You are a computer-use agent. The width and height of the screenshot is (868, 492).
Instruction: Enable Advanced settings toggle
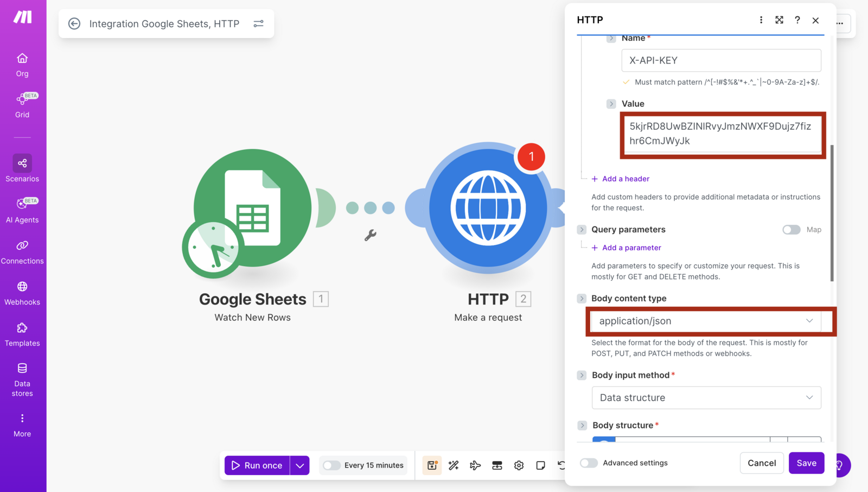tap(589, 463)
